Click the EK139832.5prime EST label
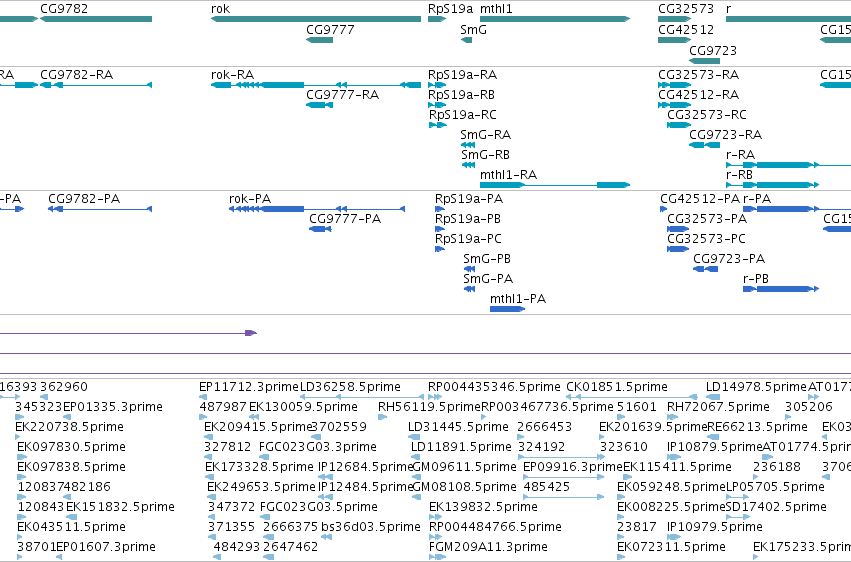 click(x=483, y=508)
